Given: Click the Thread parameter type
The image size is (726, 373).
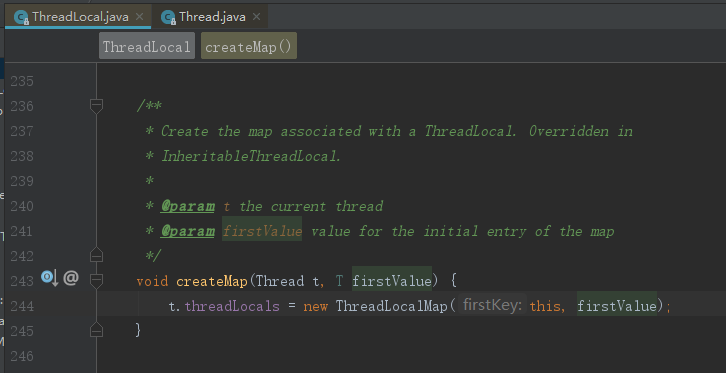Looking at the screenshot, I should click(x=280, y=281).
